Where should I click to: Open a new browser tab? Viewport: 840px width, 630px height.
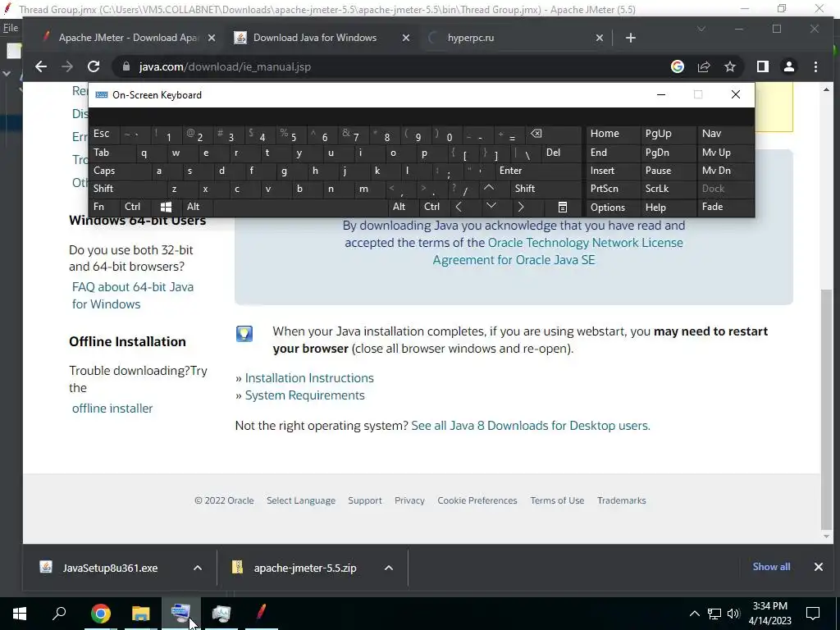point(631,38)
